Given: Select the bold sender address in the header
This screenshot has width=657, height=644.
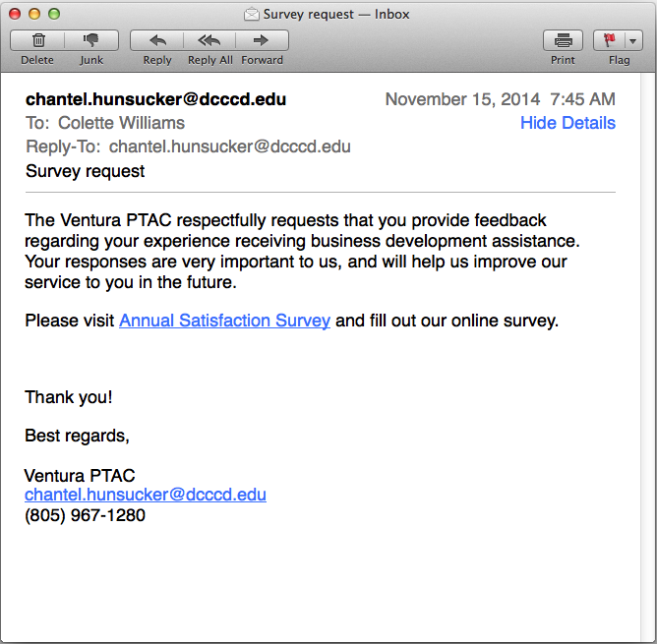Looking at the screenshot, I should tap(155, 99).
